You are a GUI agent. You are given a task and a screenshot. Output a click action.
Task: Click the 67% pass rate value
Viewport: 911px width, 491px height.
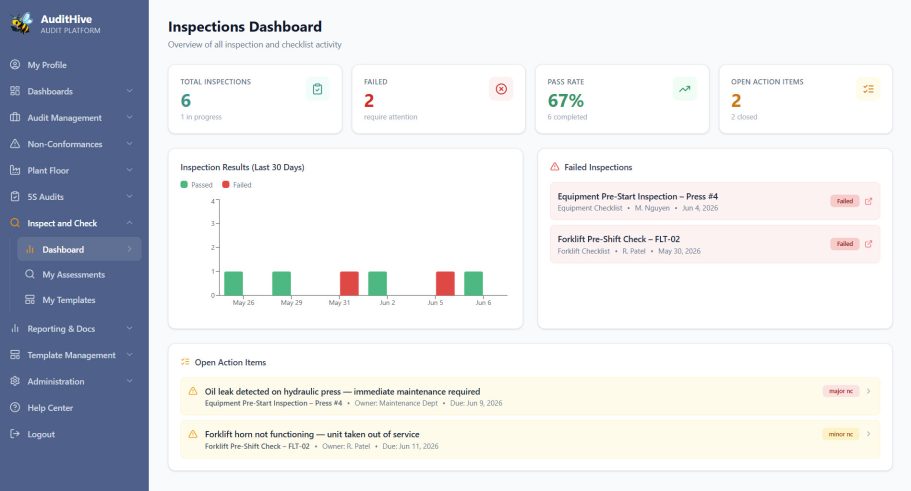[x=565, y=101]
